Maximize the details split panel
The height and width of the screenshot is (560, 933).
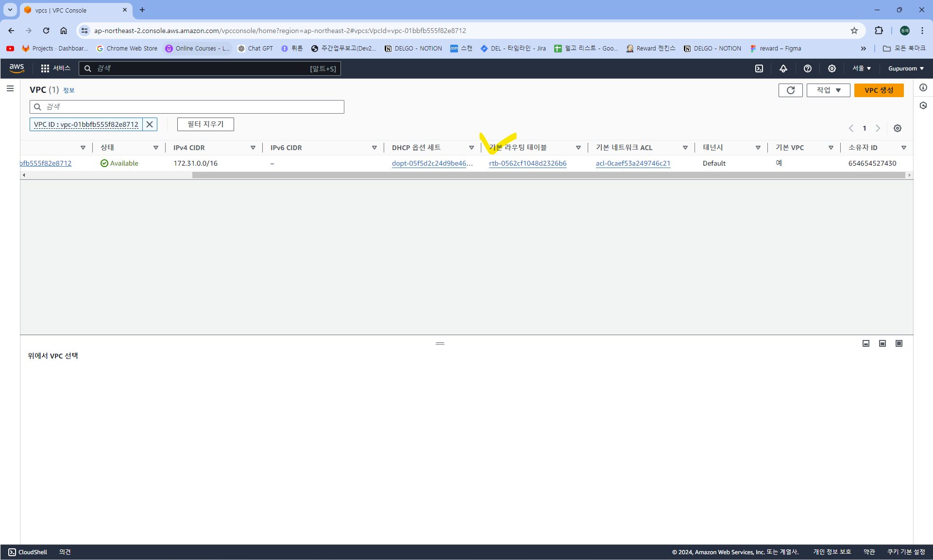click(899, 343)
